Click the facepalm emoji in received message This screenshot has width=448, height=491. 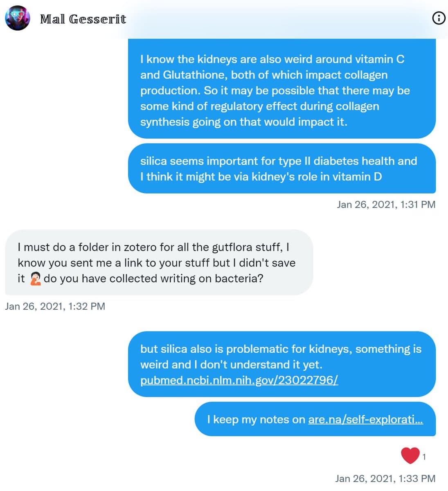[36, 279]
